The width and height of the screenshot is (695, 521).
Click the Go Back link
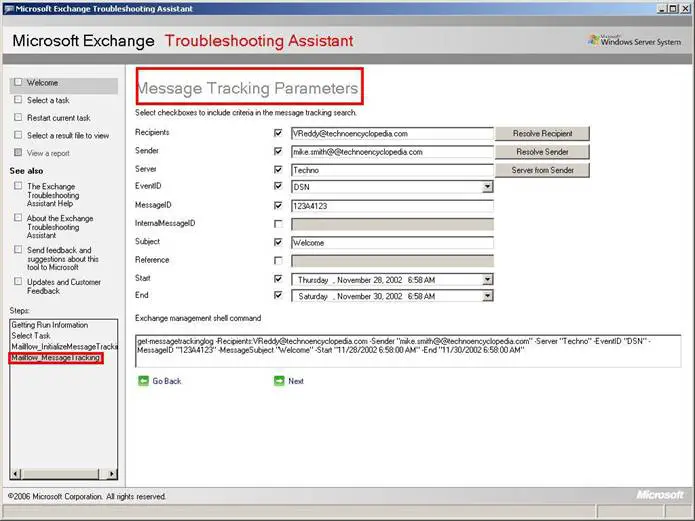pos(167,381)
